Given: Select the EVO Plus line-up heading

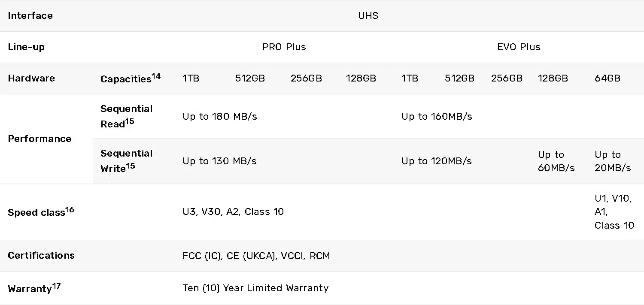Looking at the screenshot, I should click(519, 47).
